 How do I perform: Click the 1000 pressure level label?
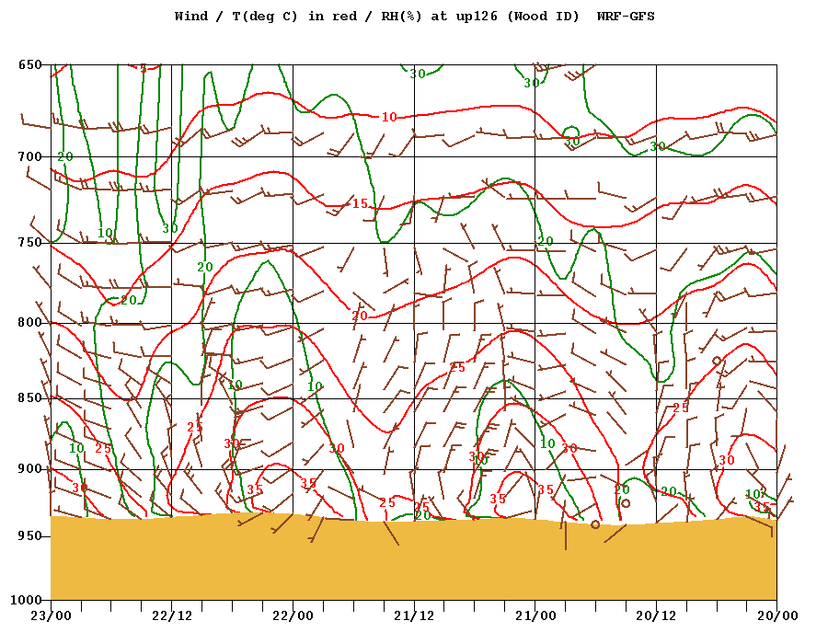pos(27,600)
